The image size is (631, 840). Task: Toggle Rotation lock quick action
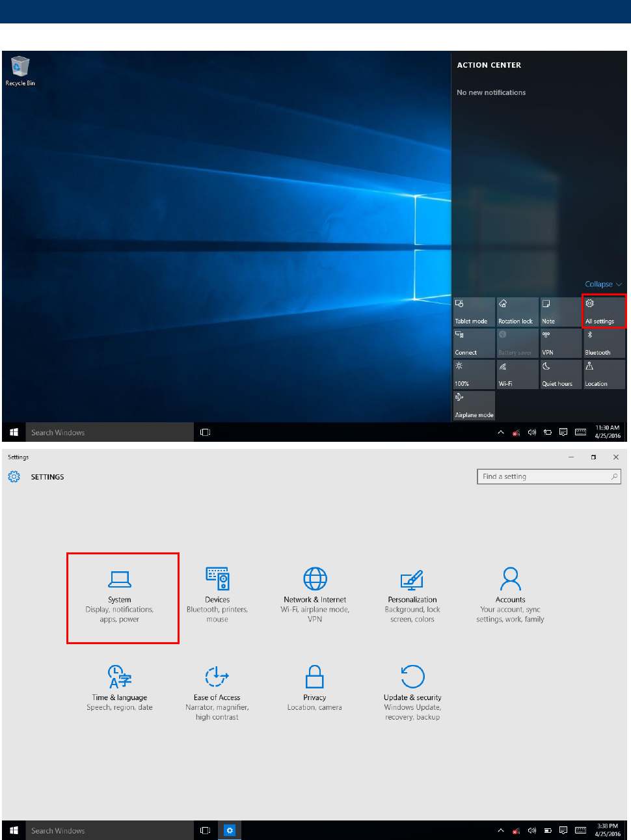click(517, 312)
